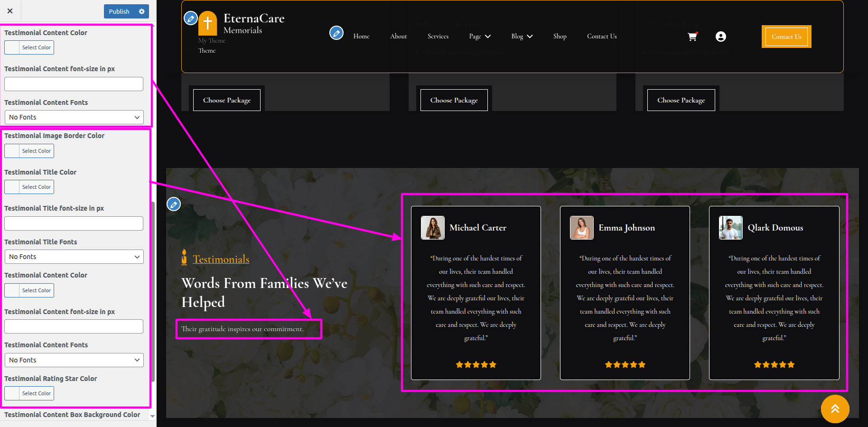This screenshot has height=427, width=868.
Task: Open publish settings gear icon
Action: coord(141,11)
